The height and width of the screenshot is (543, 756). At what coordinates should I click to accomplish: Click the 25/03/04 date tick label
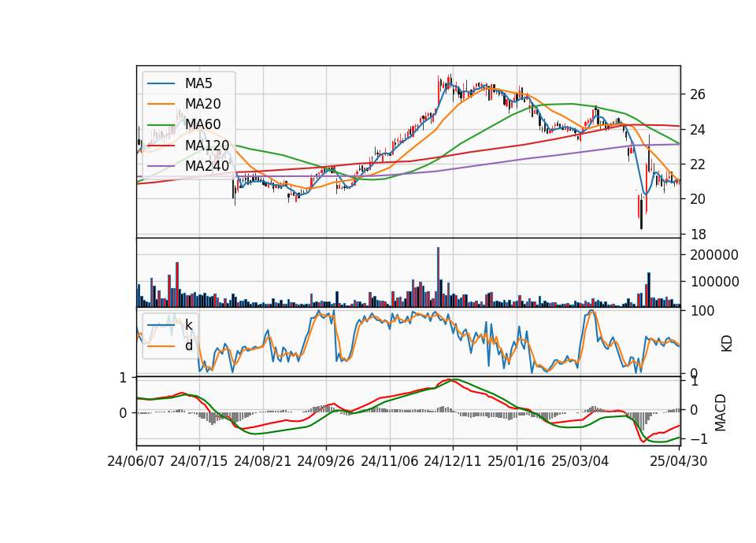580,461
